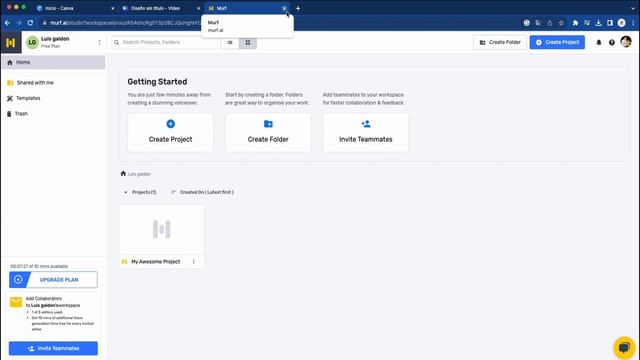Close the Murf browser tab

click(x=284, y=8)
